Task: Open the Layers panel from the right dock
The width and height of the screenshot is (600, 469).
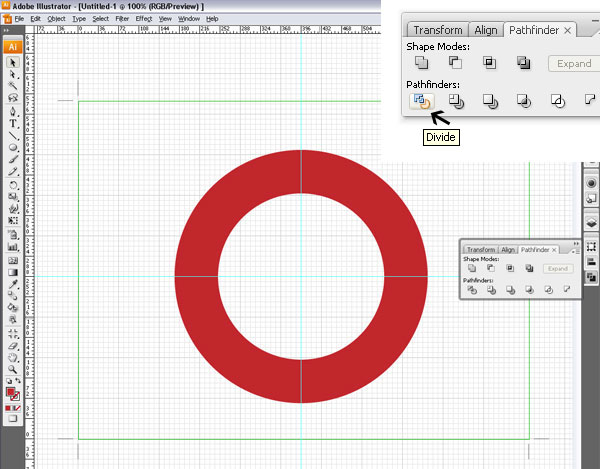Action: (591, 223)
